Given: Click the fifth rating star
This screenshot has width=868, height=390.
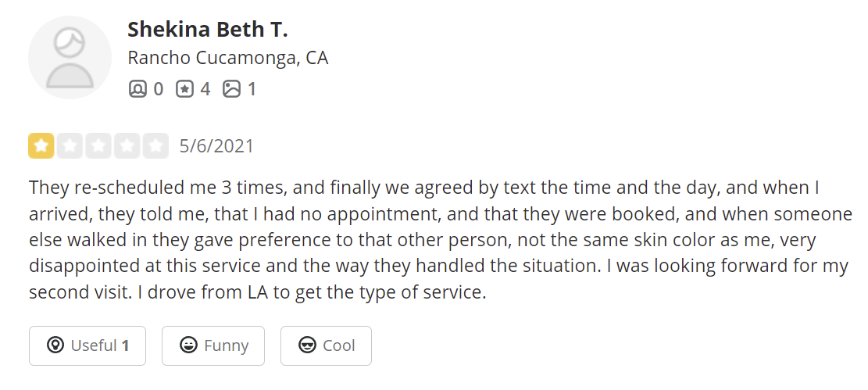Looking at the screenshot, I should [x=155, y=146].
